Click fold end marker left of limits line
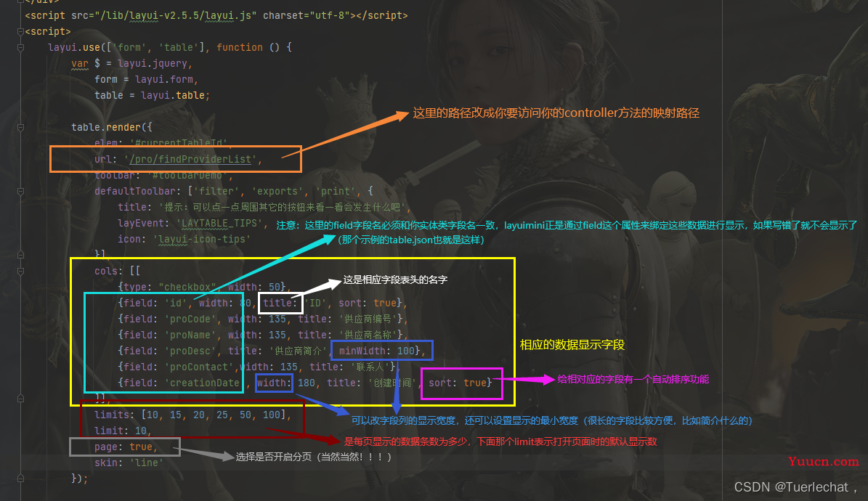 pyautogui.click(x=20, y=399)
